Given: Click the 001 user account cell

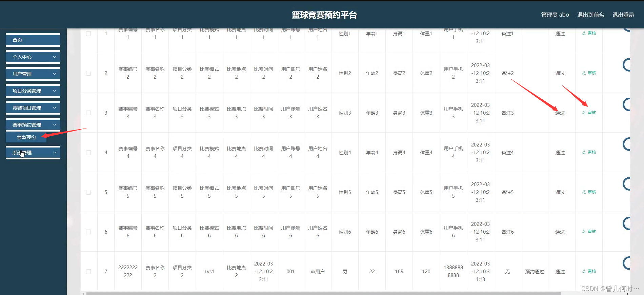Looking at the screenshot, I should click(x=290, y=272).
